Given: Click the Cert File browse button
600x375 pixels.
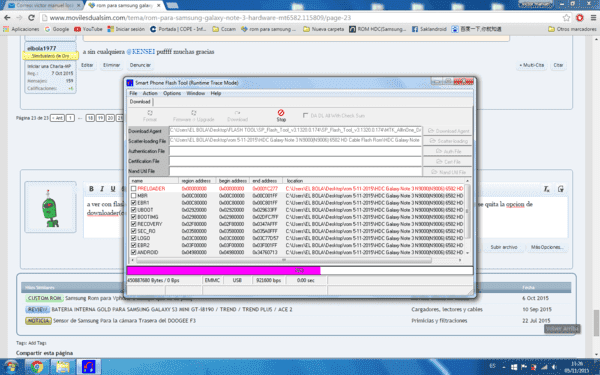Looking at the screenshot, I should [x=448, y=161].
